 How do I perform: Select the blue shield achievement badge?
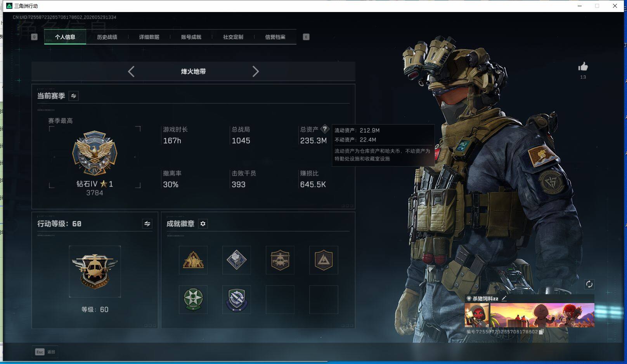pos(237,300)
